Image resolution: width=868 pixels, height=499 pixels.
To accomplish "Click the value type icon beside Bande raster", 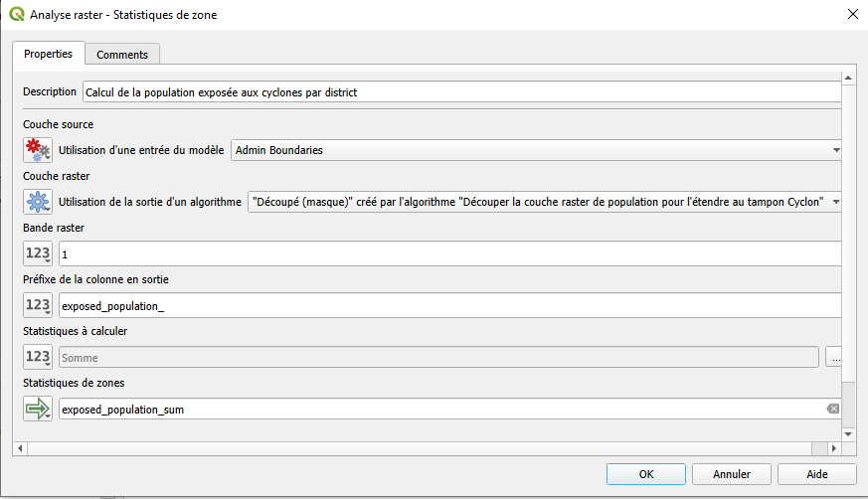I will [38, 254].
